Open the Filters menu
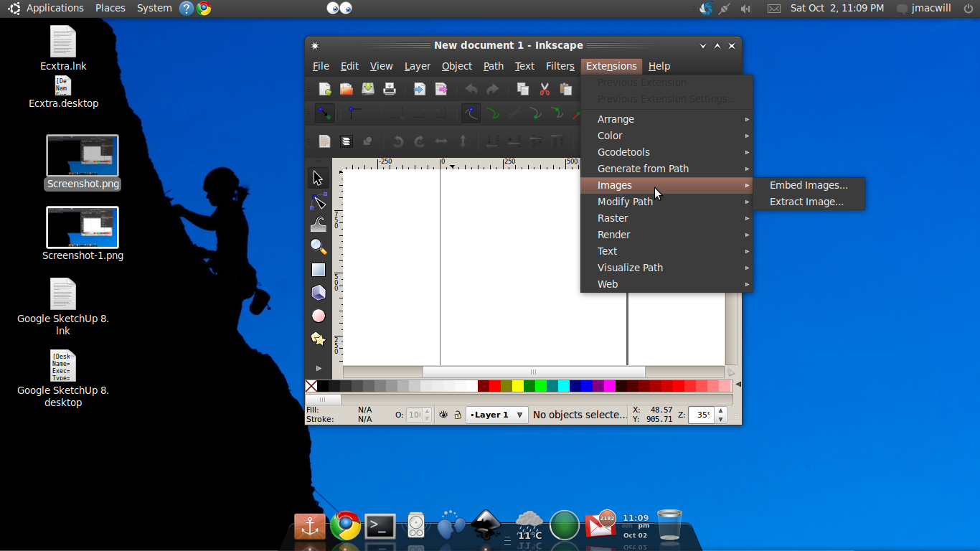The height and width of the screenshot is (551, 980). 560,66
